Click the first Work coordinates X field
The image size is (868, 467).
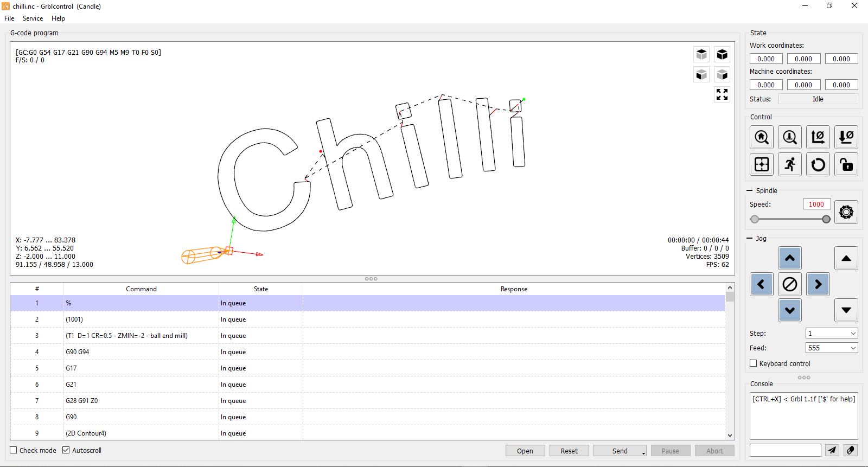[766, 59]
